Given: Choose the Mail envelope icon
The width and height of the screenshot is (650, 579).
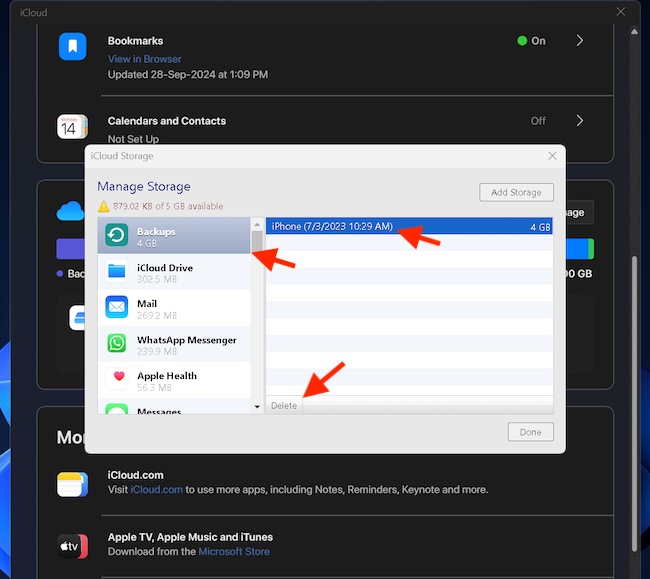Looking at the screenshot, I should point(118,307).
